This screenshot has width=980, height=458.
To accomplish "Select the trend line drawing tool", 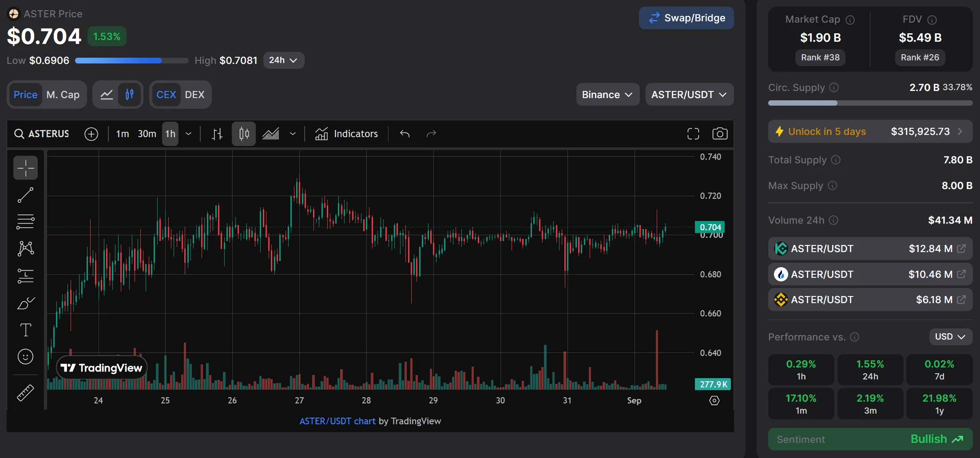I will (x=25, y=195).
